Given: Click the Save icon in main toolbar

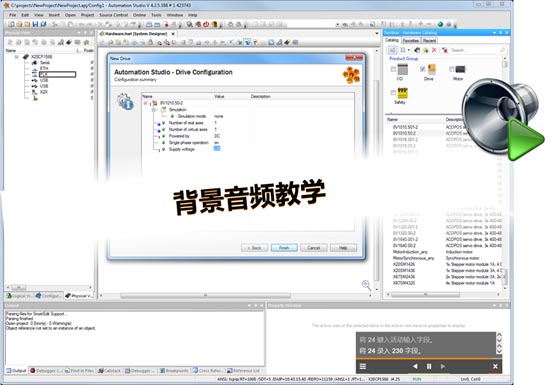Looking at the screenshot, I should coord(35,24).
